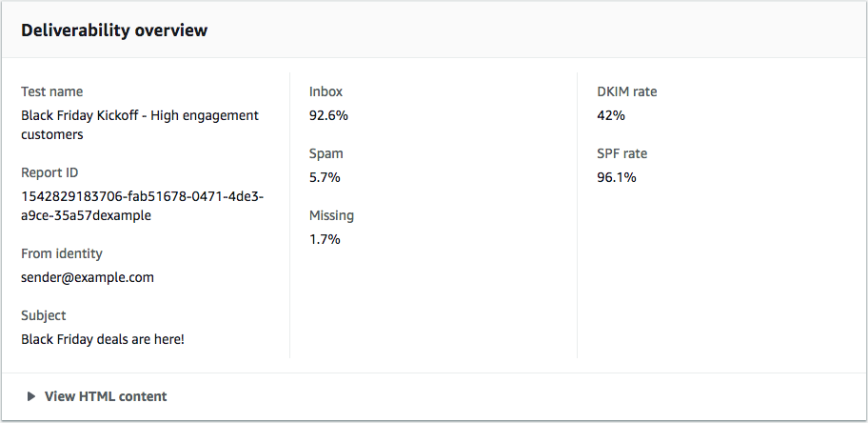Expand the View HTML content triangle arrow
The width and height of the screenshot is (868, 423).
click(x=31, y=396)
